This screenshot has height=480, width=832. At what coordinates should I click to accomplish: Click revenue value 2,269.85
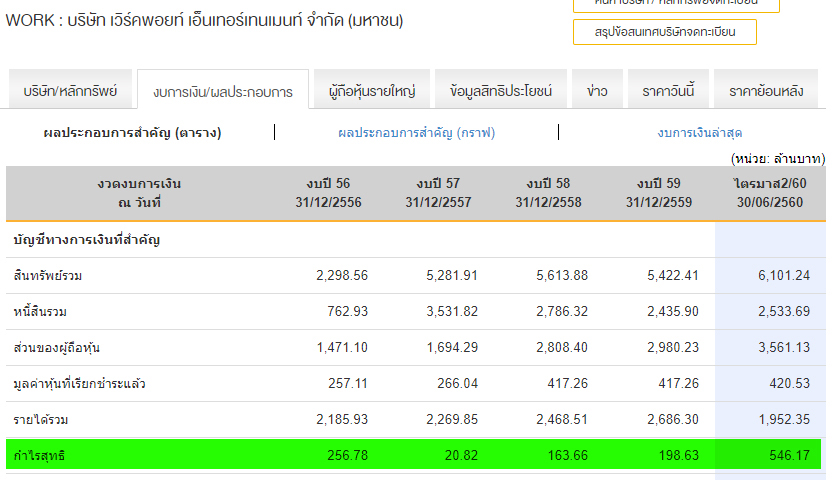click(452, 420)
